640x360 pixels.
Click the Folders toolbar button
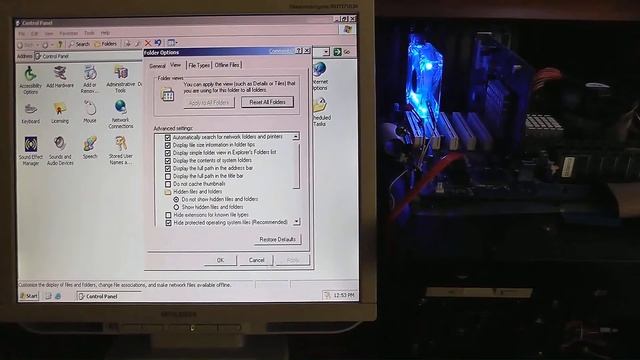(x=106, y=44)
